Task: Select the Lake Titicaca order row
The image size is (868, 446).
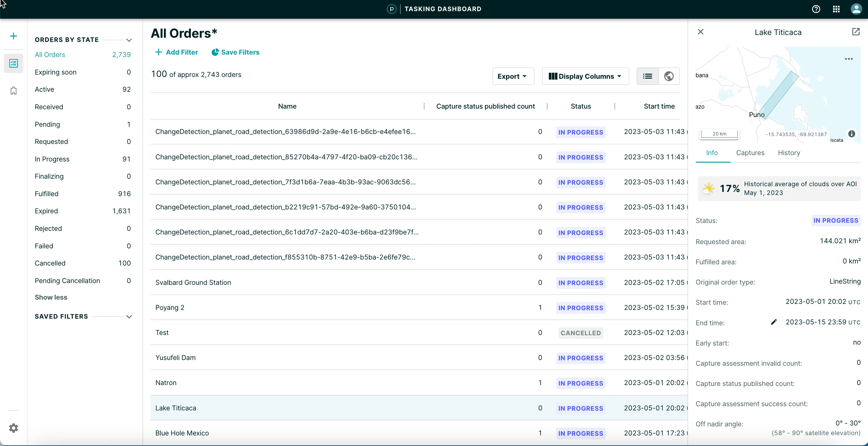Action: tap(419, 408)
